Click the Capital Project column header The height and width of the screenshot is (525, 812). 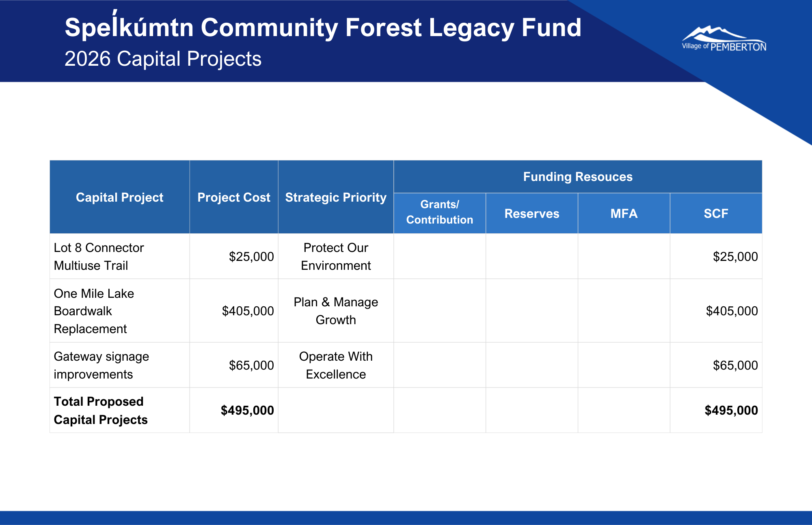[x=119, y=197]
